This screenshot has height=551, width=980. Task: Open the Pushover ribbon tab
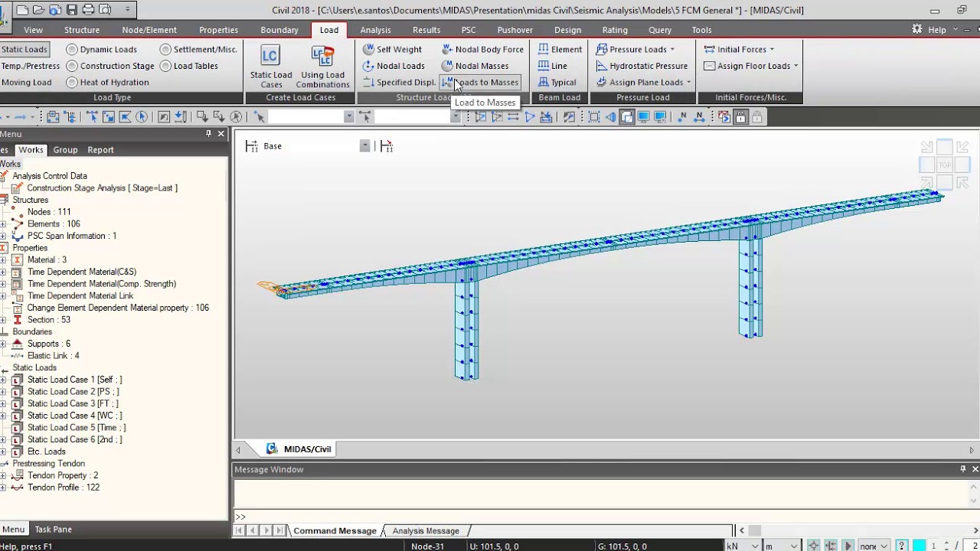coord(514,30)
